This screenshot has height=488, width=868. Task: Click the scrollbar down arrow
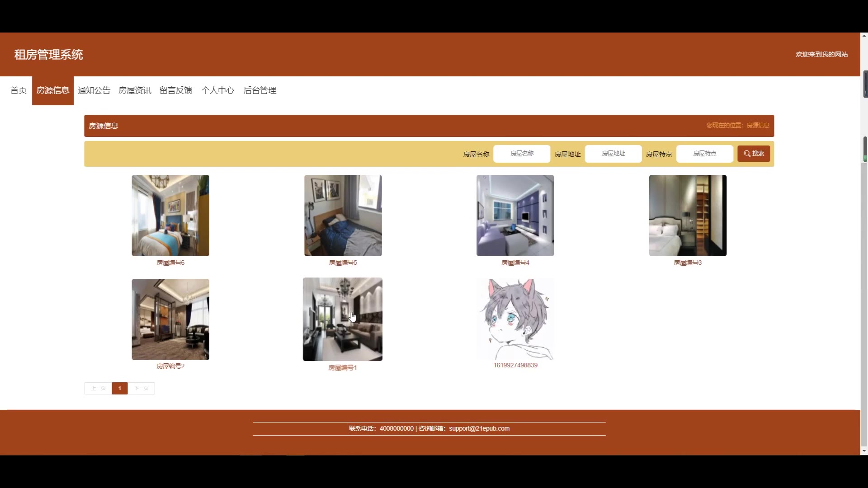864,451
